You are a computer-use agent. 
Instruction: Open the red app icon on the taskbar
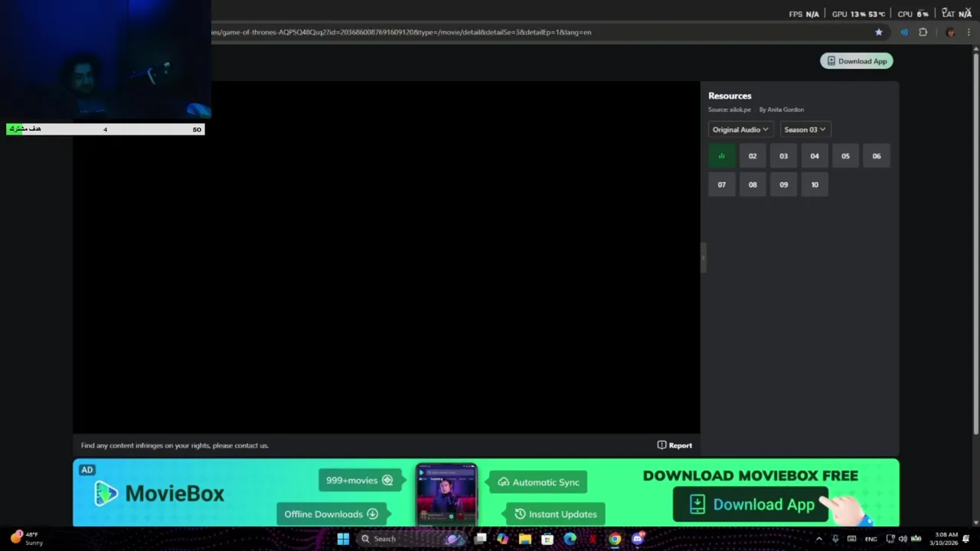click(x=592, y=539)
